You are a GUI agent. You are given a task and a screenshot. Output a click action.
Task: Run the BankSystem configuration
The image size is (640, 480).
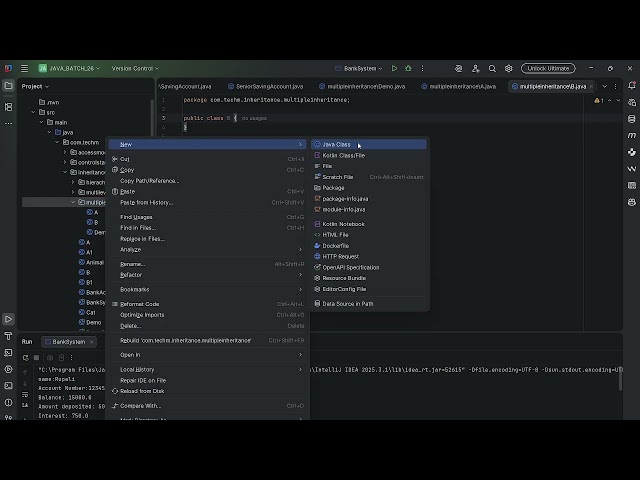pyautogui.click(x=394, y=69)
